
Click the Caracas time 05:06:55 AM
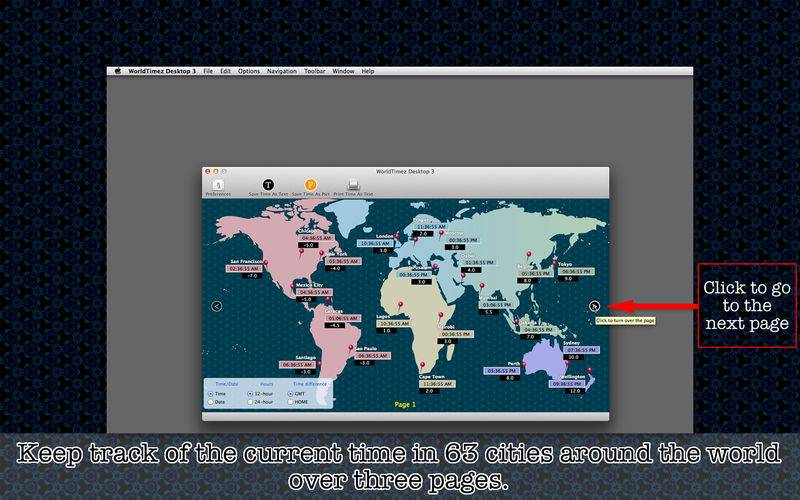tap(343, 318)
